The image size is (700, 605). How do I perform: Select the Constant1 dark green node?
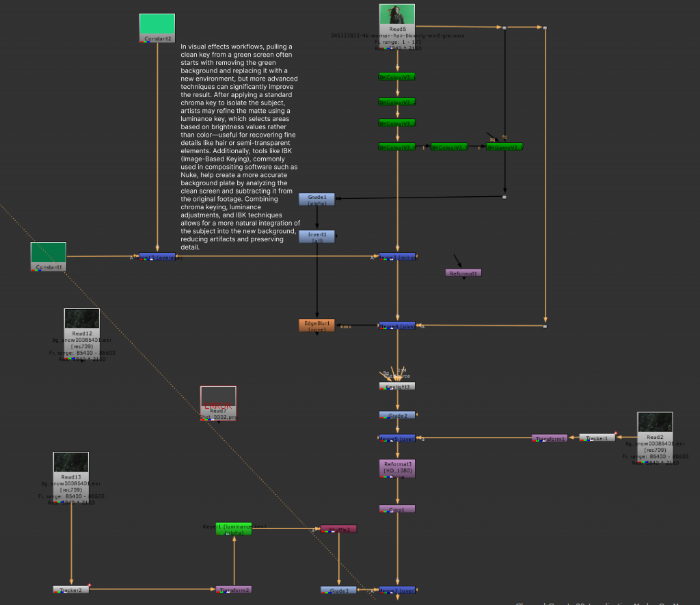click(x=49, y=256)
